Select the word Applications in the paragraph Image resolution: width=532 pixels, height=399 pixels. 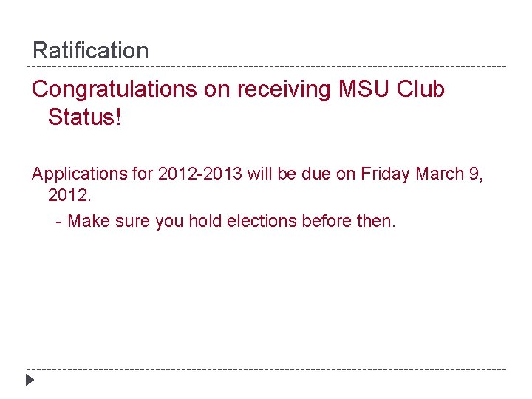point(79,174)
